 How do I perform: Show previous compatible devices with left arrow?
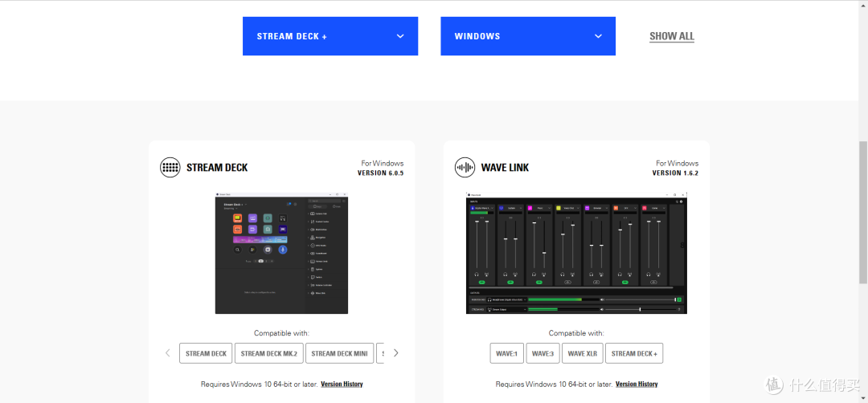[x=168, y=352]
